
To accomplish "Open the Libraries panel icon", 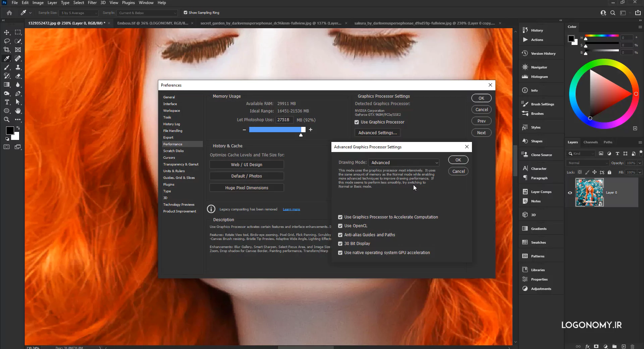I will 525,270.
